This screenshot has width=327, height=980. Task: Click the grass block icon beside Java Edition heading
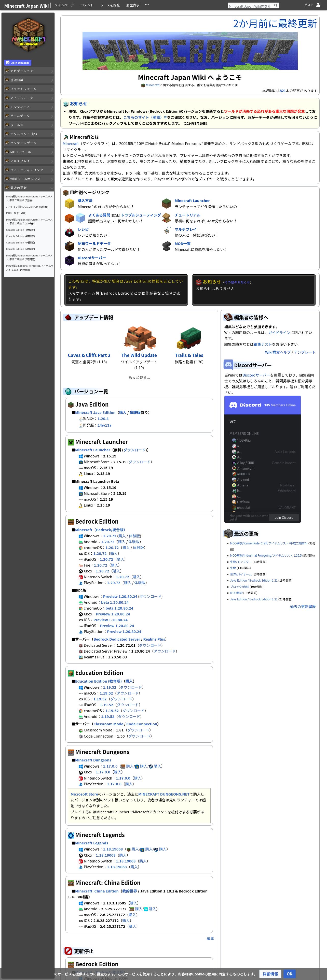71,405
